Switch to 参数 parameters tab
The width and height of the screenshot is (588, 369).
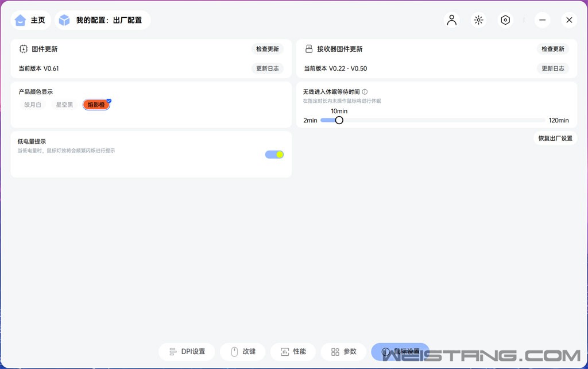[x=343, y=352]
